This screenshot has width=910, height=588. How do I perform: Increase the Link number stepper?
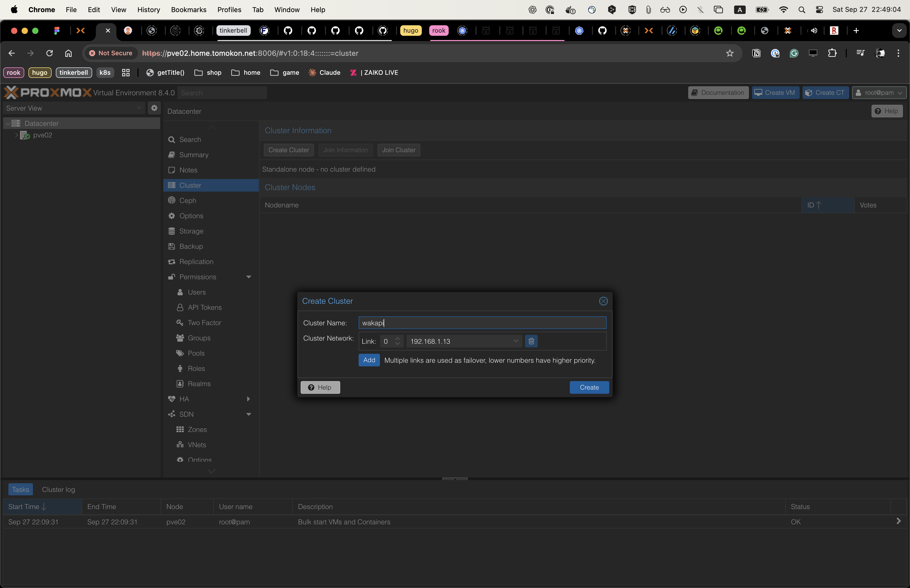tap(398, 338)
